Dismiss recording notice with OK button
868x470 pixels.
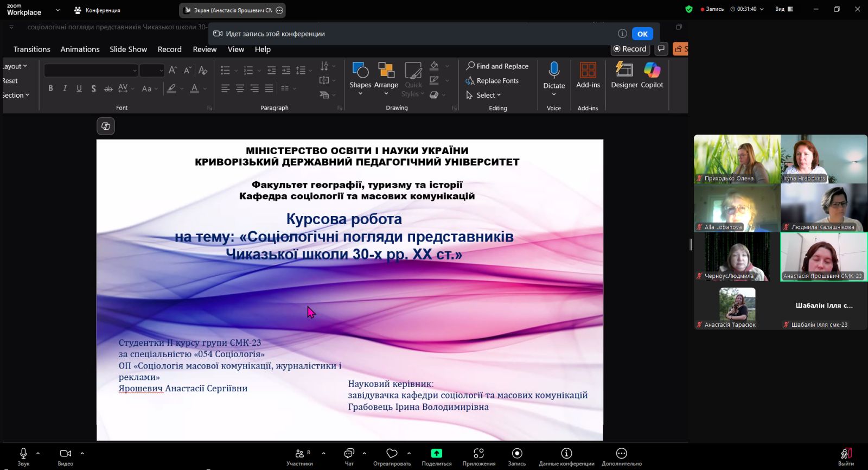point(642,34)
